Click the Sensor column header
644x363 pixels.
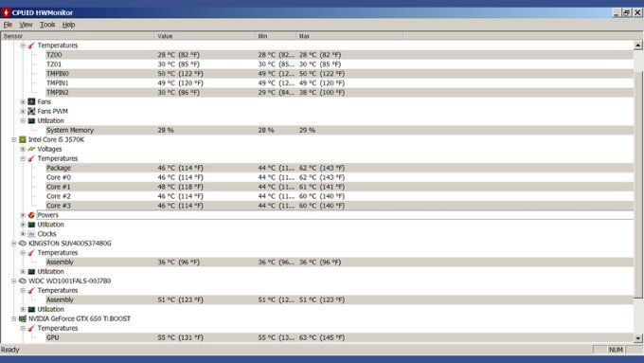pos(78,36)
